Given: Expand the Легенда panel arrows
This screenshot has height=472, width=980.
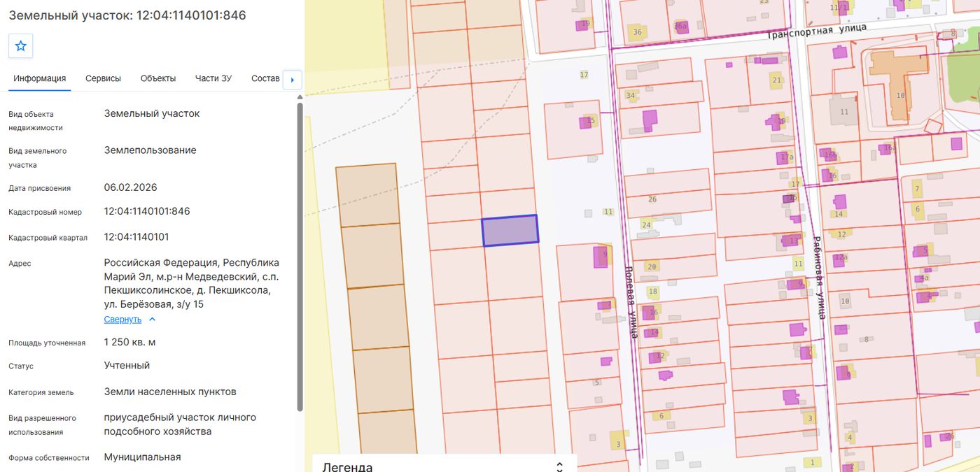Looking at the screenshot, I should (x=559, y=466).
